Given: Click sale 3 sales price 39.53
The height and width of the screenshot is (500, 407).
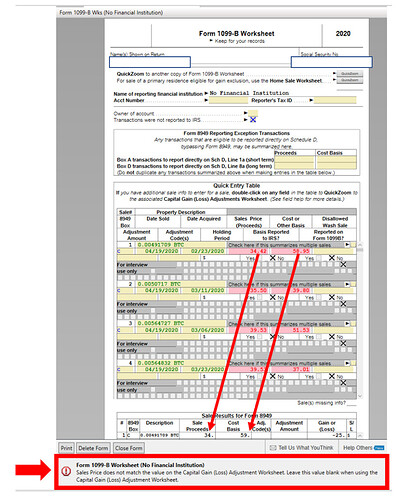Looking at the screenshot, I should 248,330.
